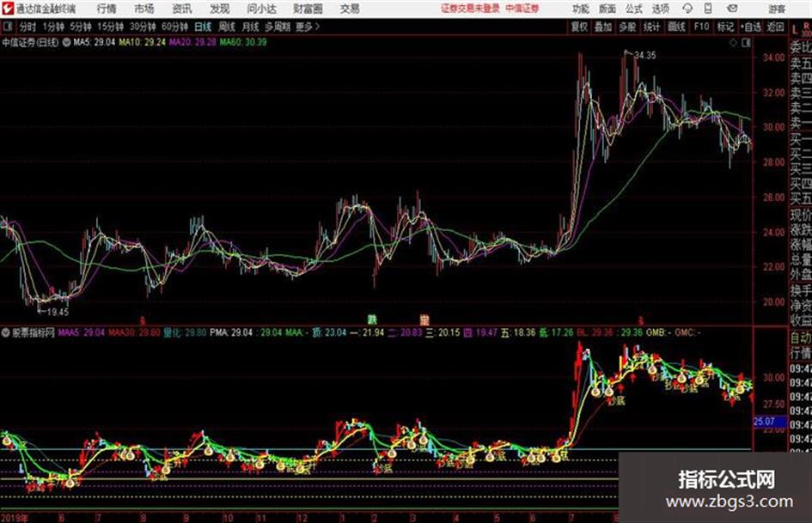Click the MA60: 30.39 indicator label
This screenshot has width=812, height=523.
(x=243, y=42)
